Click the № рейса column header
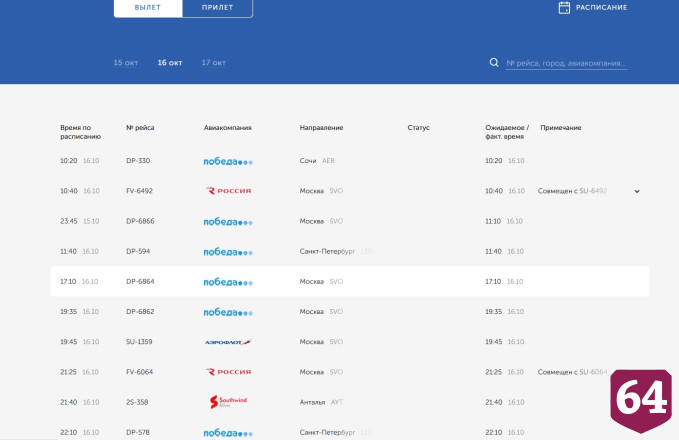The image size is (679, 440). pos(140,128)
